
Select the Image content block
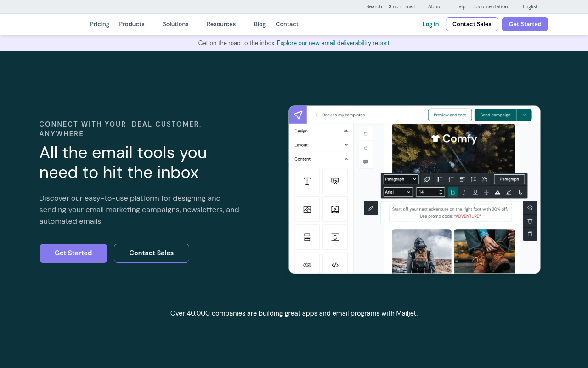pyautogui.click(x=307, y=209)
